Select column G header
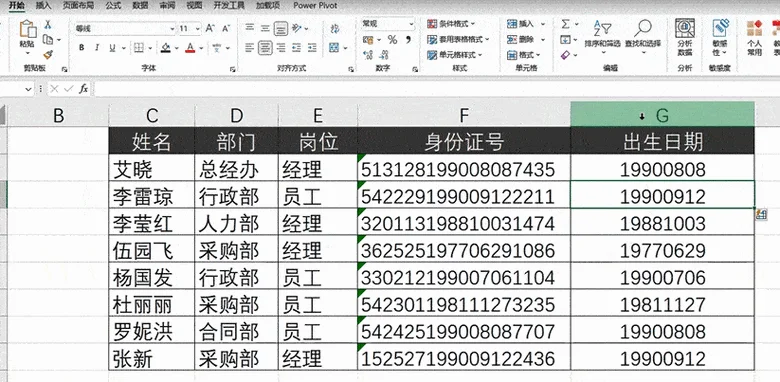 pos(663,115)
